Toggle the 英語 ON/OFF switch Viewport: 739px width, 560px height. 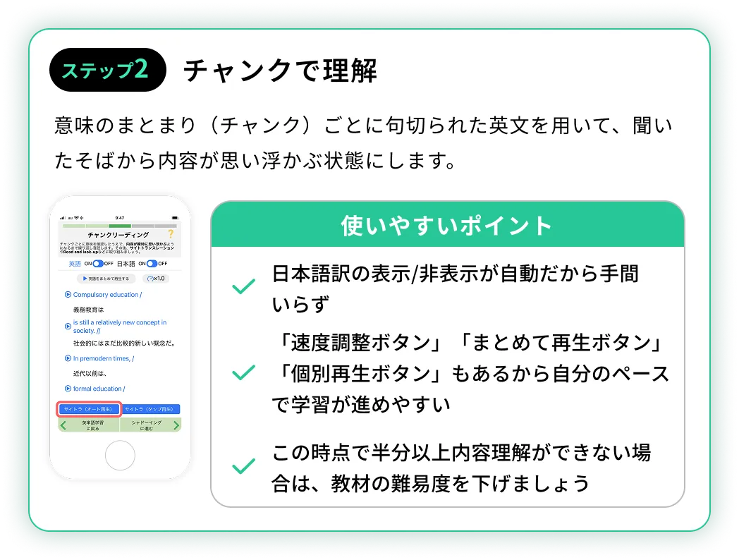tap(98, 264)
